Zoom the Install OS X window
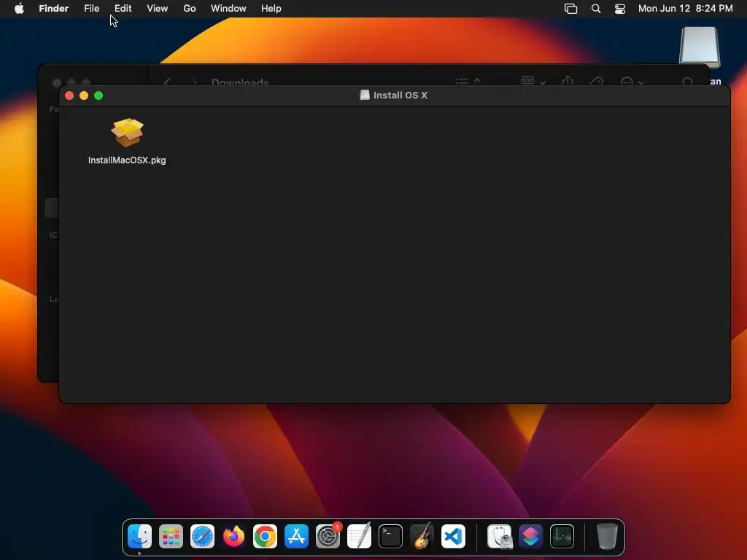 [98, 96]
